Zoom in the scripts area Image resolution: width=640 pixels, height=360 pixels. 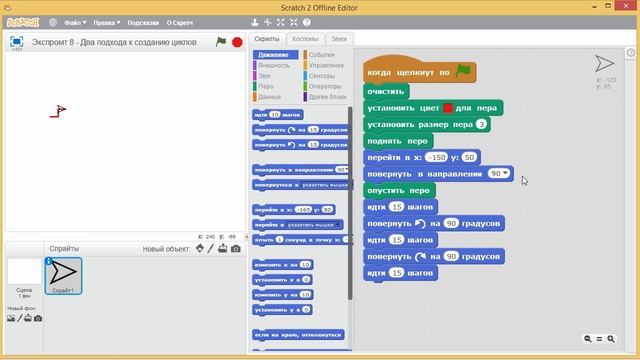tap(611, 339)
